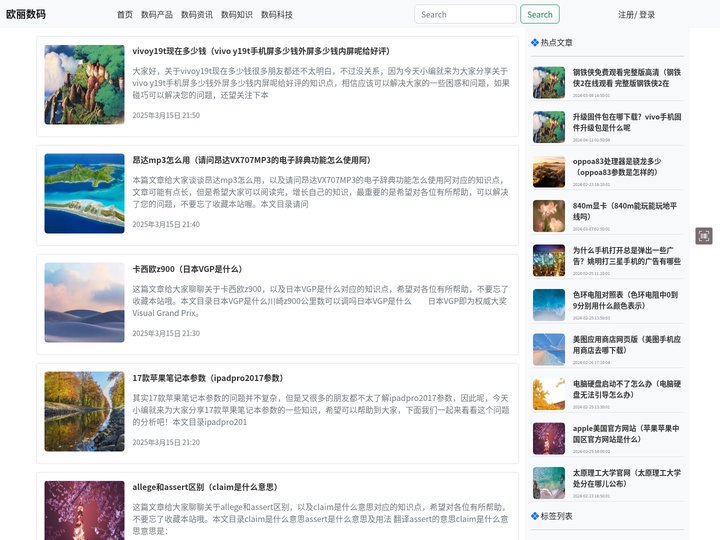Click thumbnail of vivoy19t article

84,84
